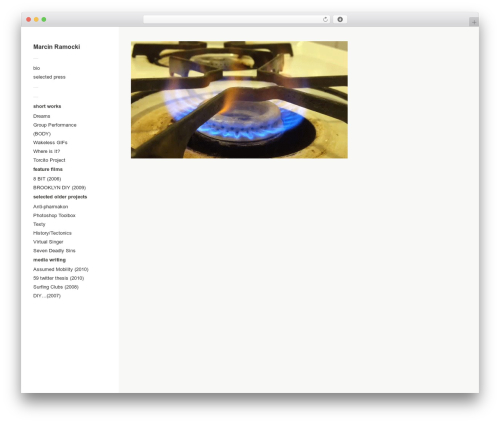Open the Torcito Project link
The image size is (500, 423).
coord(49,160)
